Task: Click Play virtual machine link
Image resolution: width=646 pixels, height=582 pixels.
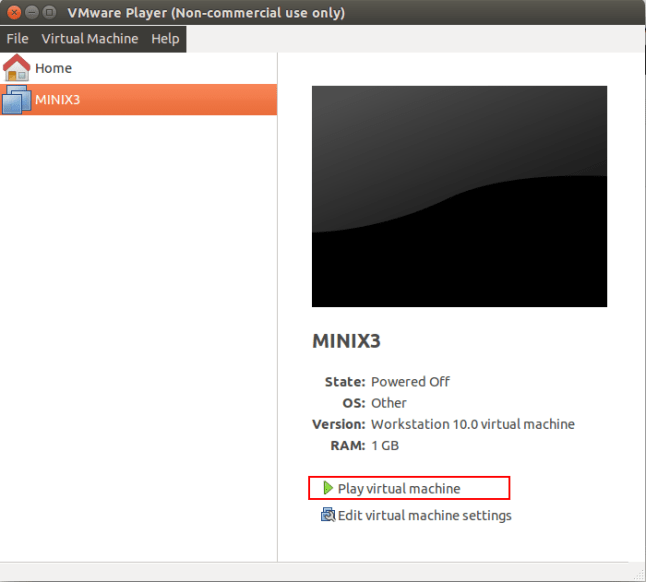Action: 399,489
